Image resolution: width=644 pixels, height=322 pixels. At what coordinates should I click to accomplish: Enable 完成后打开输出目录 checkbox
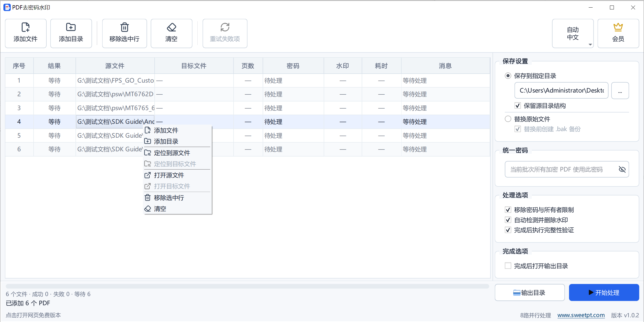pos(508,266)
